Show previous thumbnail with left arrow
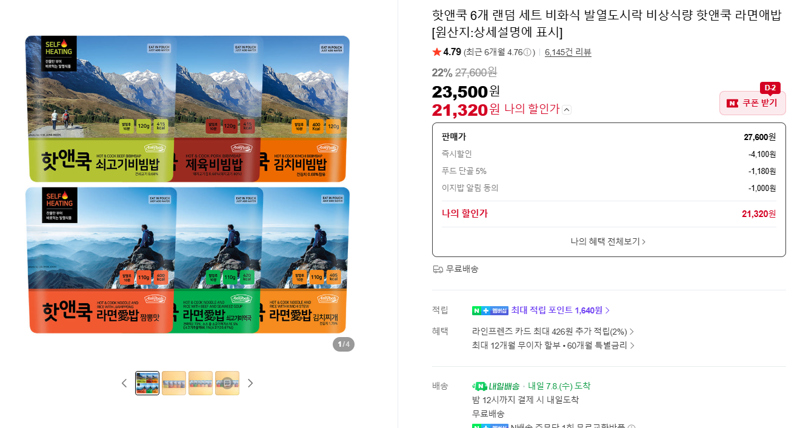Viewport: 800px width, 428px height. (124, 383)
